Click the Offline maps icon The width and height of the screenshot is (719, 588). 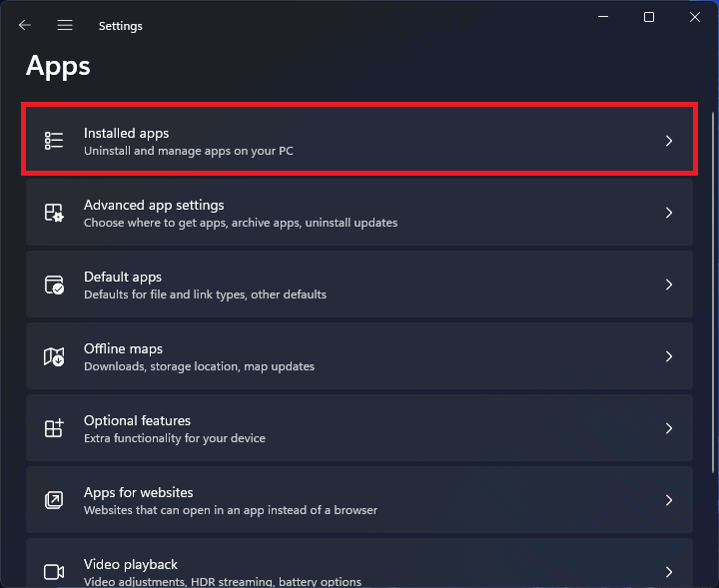[x=54, y=356]
